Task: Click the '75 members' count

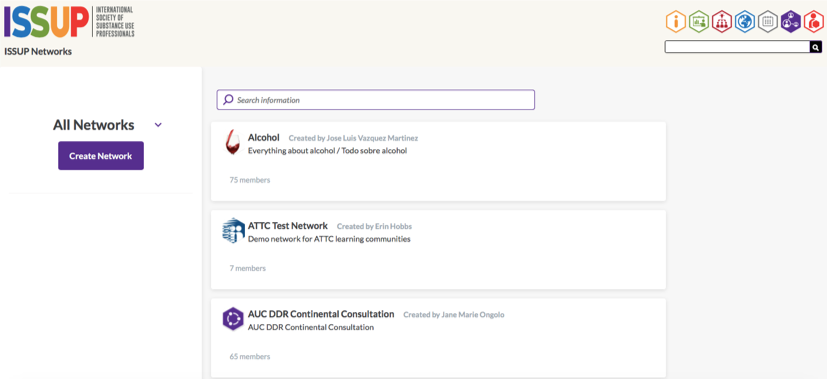Action: pyautogui.click(x=249, y=180)
